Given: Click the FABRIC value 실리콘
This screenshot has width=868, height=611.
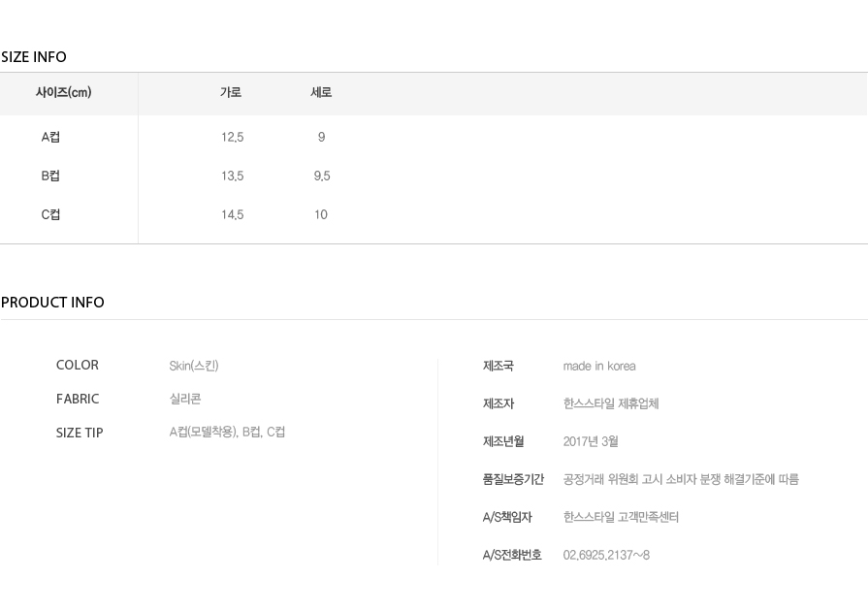Looking at the screenshot, I should pyautogui.click(x=185, y=399).
